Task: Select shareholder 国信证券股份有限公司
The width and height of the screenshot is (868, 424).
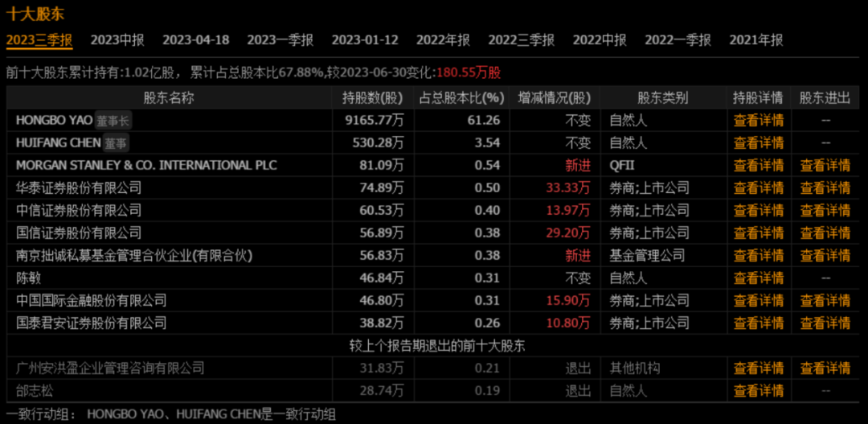Action: [79, 233]
